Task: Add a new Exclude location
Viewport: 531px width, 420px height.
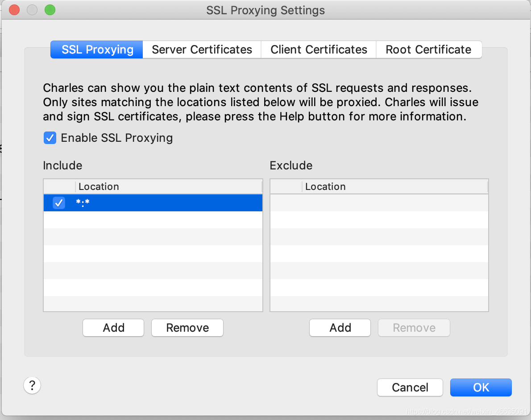Action: (x=340, y=328)
